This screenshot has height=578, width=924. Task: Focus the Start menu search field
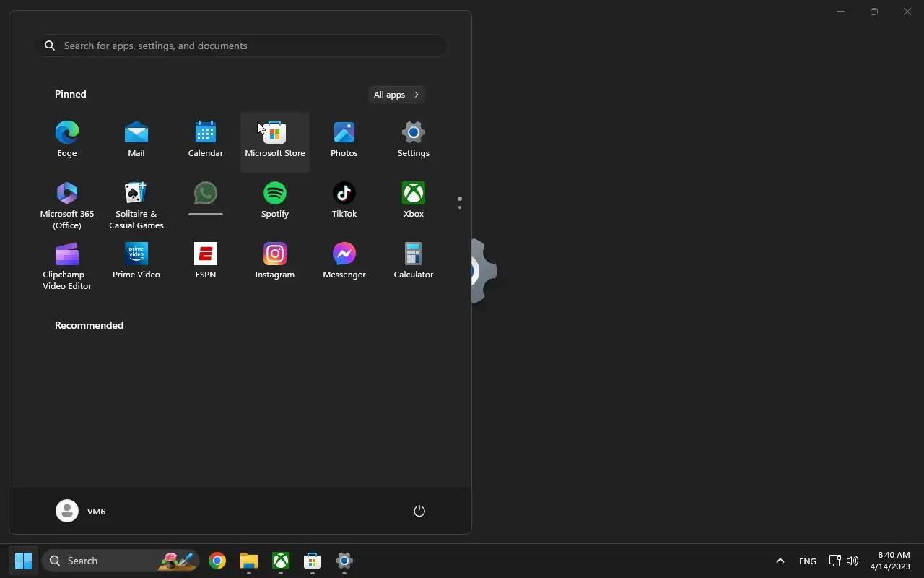(240, 46)
